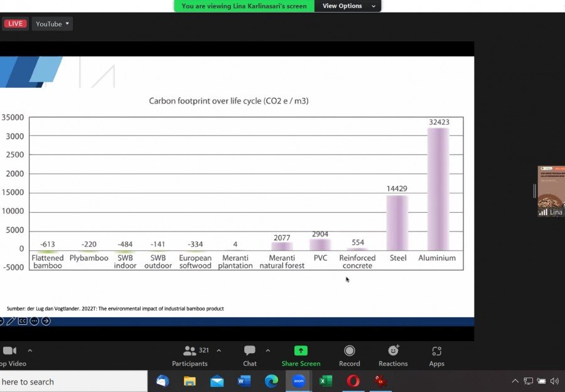565x392 pixels.
Task: Expand video settings caret next to Stop Video
Action: (x=30, y=351)
